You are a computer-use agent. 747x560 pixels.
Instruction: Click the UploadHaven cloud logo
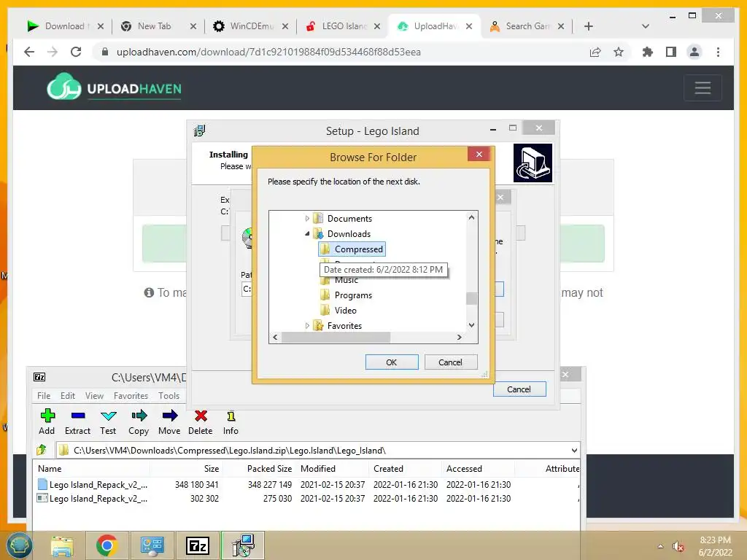click(x=64, y=87)
